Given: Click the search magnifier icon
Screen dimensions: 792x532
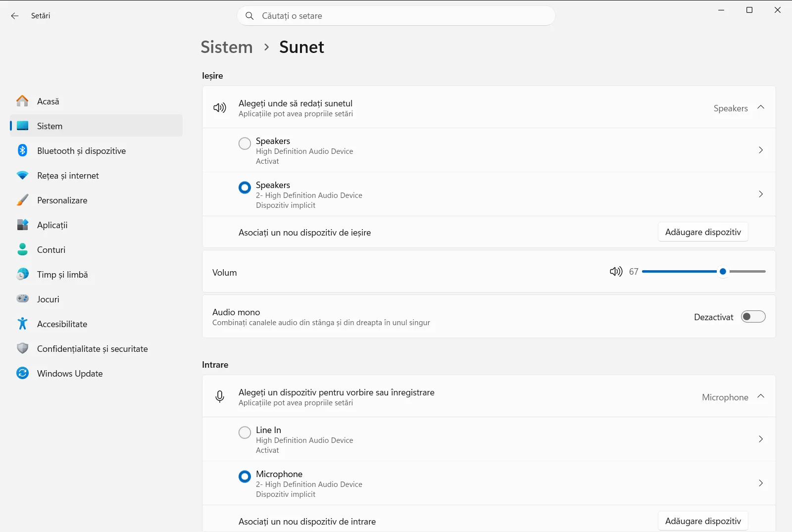Looking at the screenshot, I should point(250,16).
